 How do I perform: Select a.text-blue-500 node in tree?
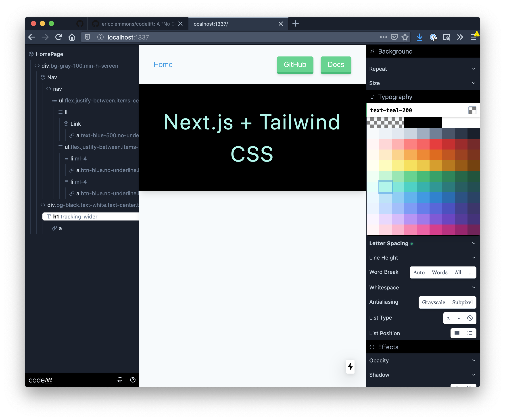(x=107, y=135)
